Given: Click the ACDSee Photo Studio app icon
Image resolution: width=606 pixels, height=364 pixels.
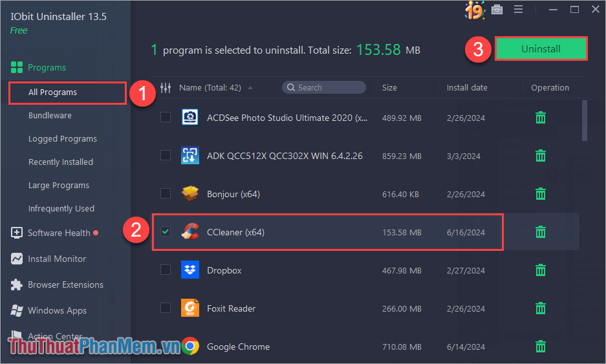Looking at the screenshot, I should pos(189,117).
